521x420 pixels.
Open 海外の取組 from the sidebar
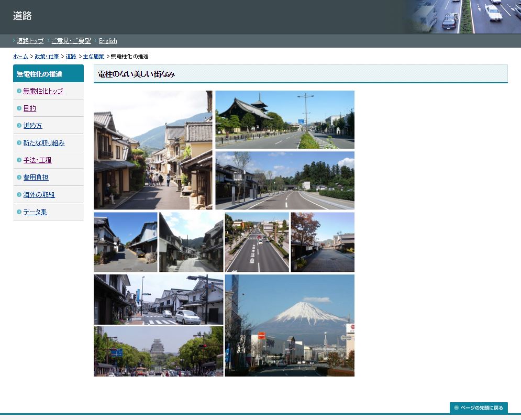click(39, 195)
